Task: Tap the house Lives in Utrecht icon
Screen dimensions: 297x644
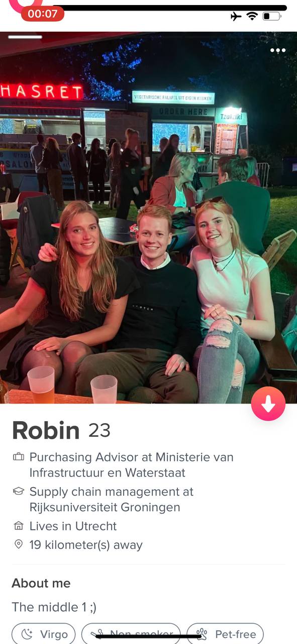Action: click(x=19, y=526)
